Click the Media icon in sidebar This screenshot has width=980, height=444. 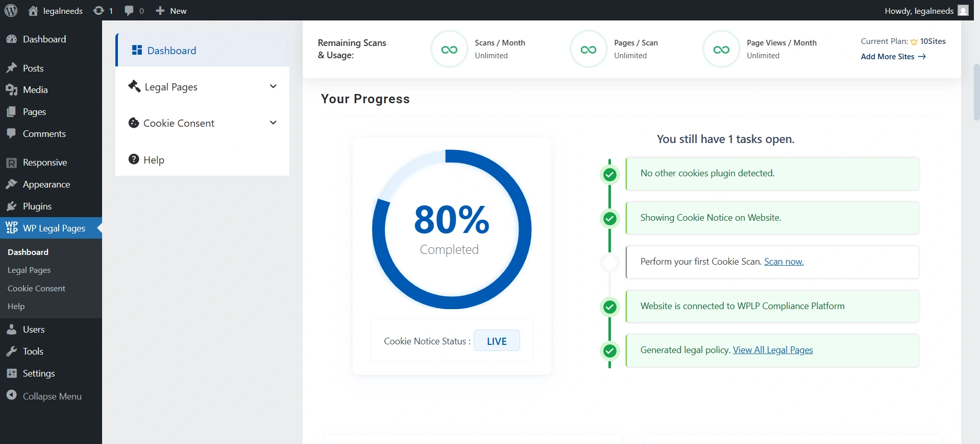11,90
